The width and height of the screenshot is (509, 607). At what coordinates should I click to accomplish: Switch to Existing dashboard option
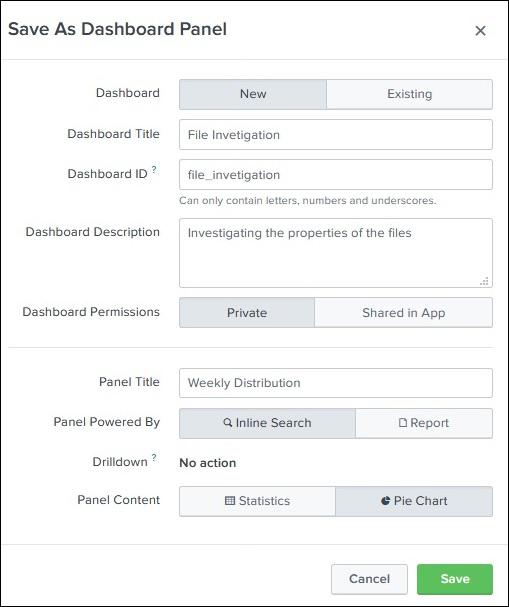(410, 94)
